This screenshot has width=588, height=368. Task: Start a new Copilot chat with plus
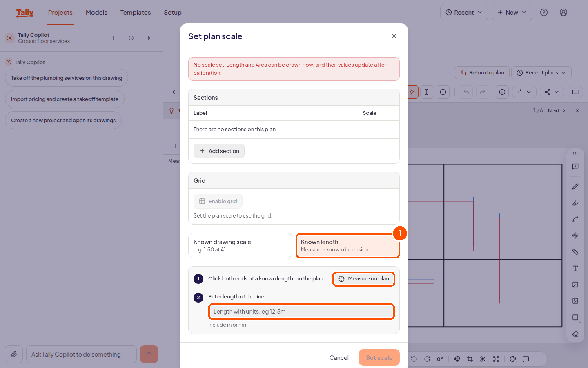point(113,38)
